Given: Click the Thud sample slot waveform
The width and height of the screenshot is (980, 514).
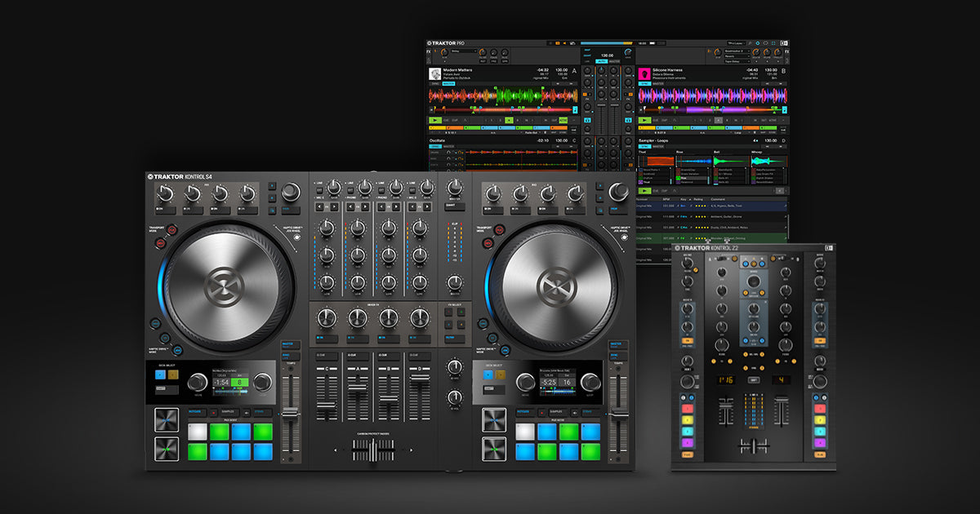Looking at the screenshot, I should click(657, 161).
